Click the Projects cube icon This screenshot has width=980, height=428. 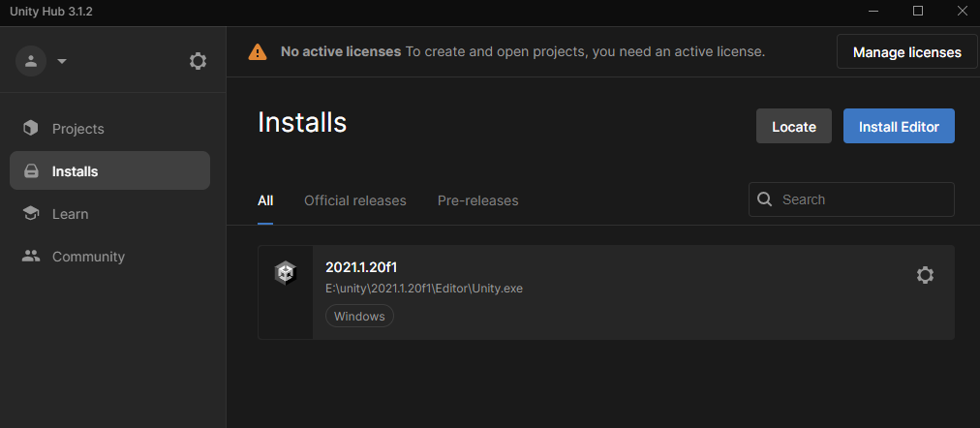pos(31,129)
